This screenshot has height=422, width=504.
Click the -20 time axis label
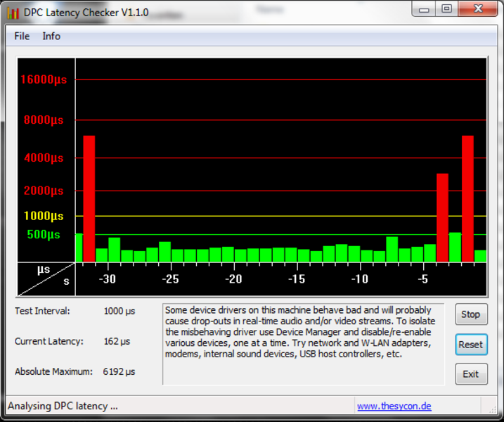click(x=233, y=279)
